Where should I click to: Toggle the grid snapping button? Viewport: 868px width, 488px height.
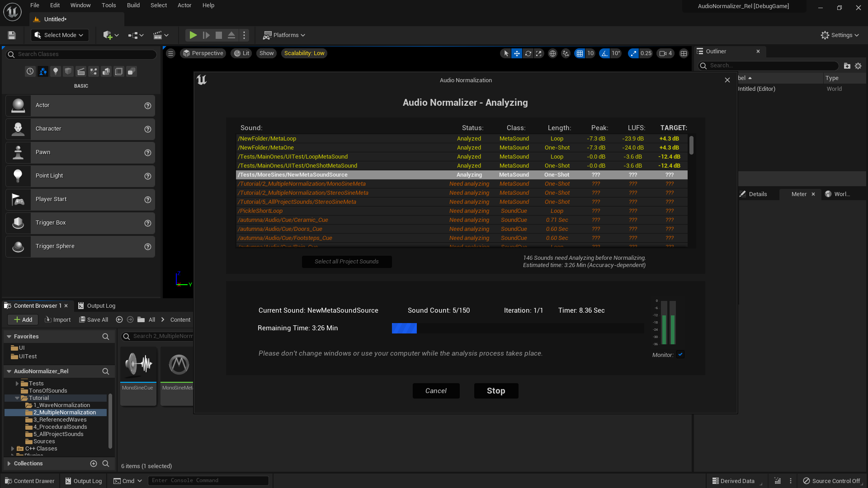[x=580, y=53]
